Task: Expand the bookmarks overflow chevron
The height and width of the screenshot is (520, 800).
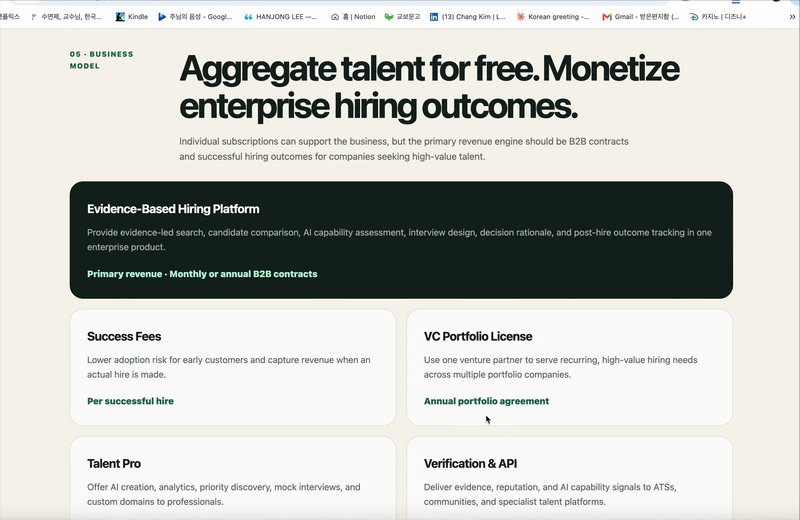Action: [792, 17]
